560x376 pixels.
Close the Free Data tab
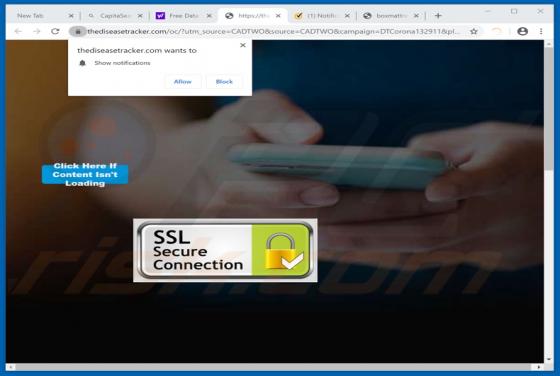pos(209,16)
